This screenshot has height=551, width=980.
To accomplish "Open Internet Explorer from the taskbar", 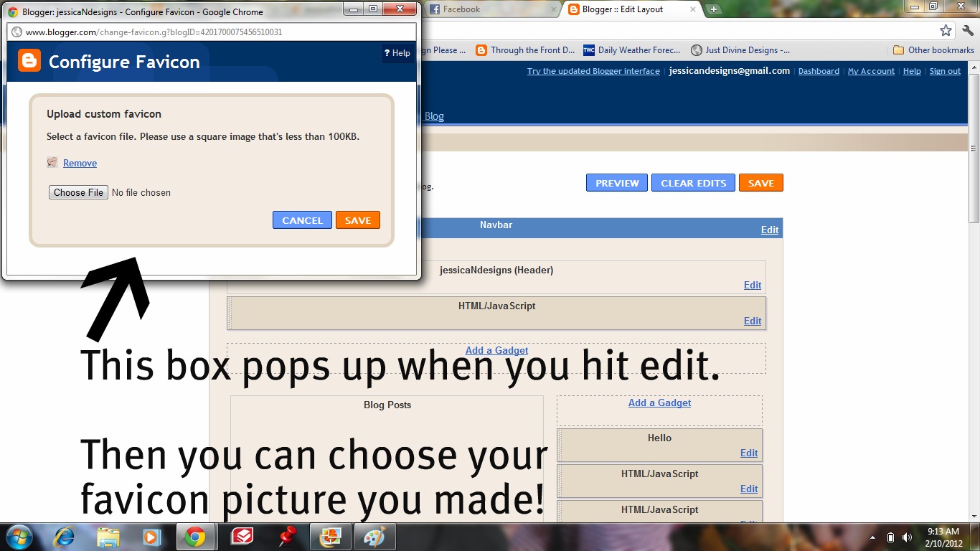I will (64, 537).
